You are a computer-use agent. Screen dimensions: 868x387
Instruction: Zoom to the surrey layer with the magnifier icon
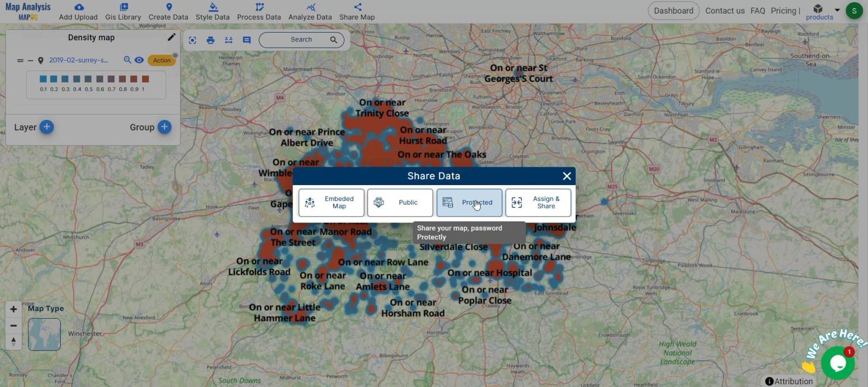pyautogui.click(x=127, y=60)
